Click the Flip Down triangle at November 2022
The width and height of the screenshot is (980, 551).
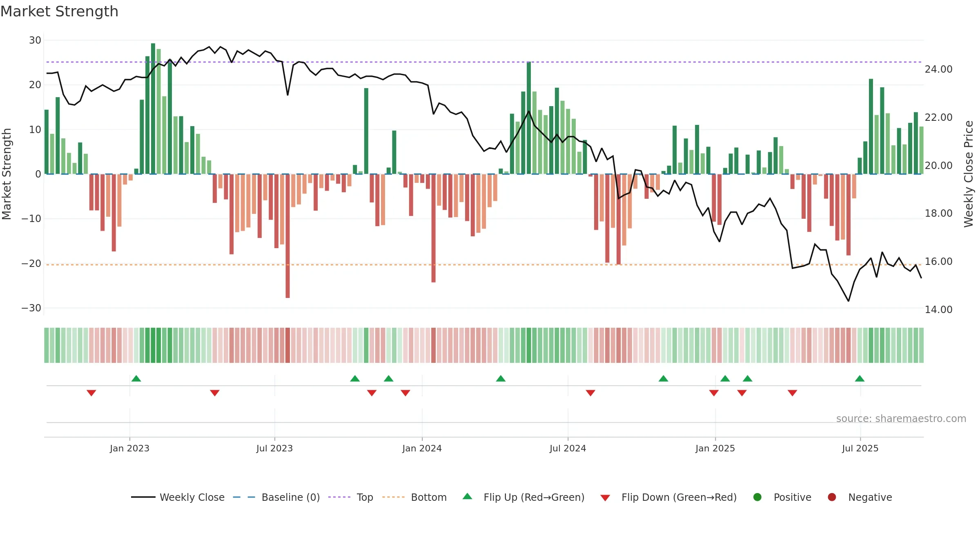pos(91,393)
